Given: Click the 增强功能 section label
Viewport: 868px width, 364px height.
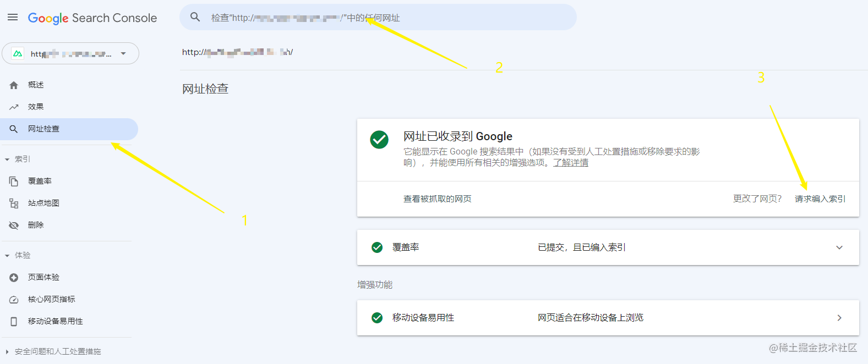Looking at the screenshot, I should tap(375, 285).
